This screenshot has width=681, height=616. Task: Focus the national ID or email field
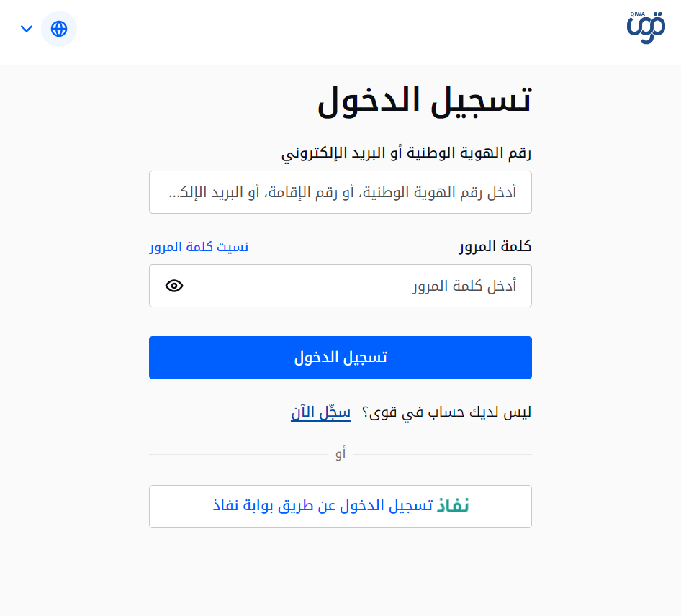pos(340,192)
